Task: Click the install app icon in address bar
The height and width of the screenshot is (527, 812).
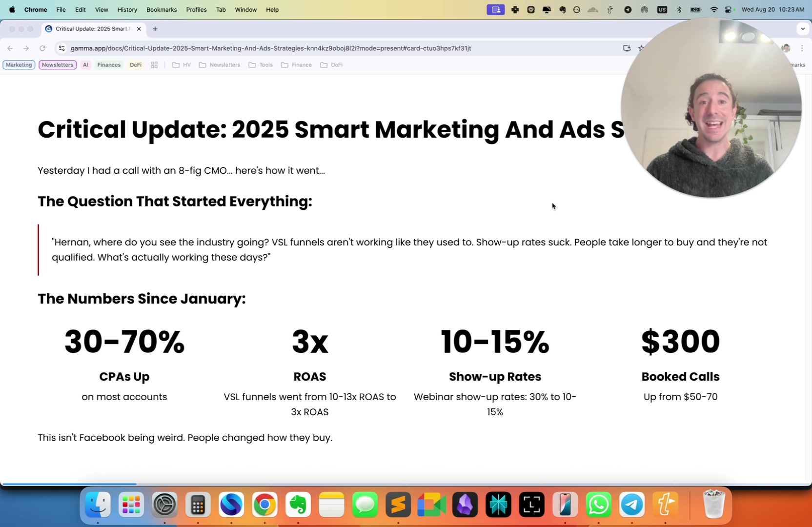Action: tap(627, 48)
